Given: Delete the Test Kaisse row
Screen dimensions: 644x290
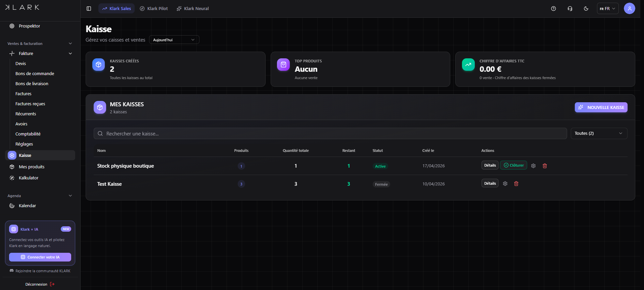Looking at the screenshot, I should [x=516, y=184].
